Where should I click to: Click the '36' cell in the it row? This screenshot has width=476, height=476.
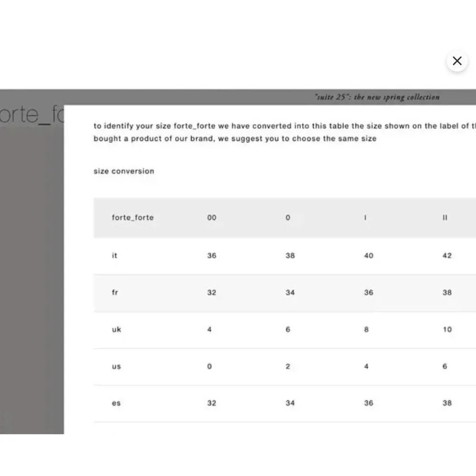pyautogui.click(x=212, y=256)
